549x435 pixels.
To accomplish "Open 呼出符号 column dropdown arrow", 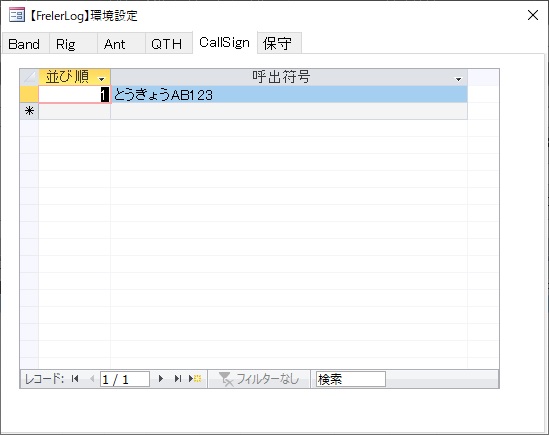I will (x=458, y=79).
